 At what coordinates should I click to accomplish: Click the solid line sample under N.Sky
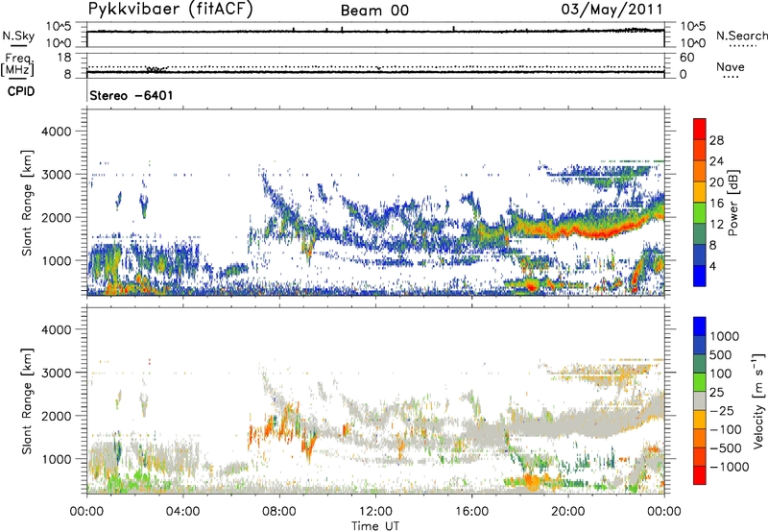(x=18, y=45)
